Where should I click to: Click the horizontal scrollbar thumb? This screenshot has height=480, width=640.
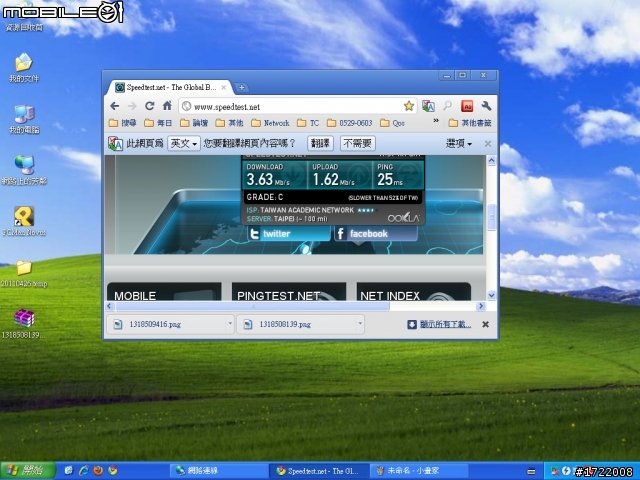252,306
